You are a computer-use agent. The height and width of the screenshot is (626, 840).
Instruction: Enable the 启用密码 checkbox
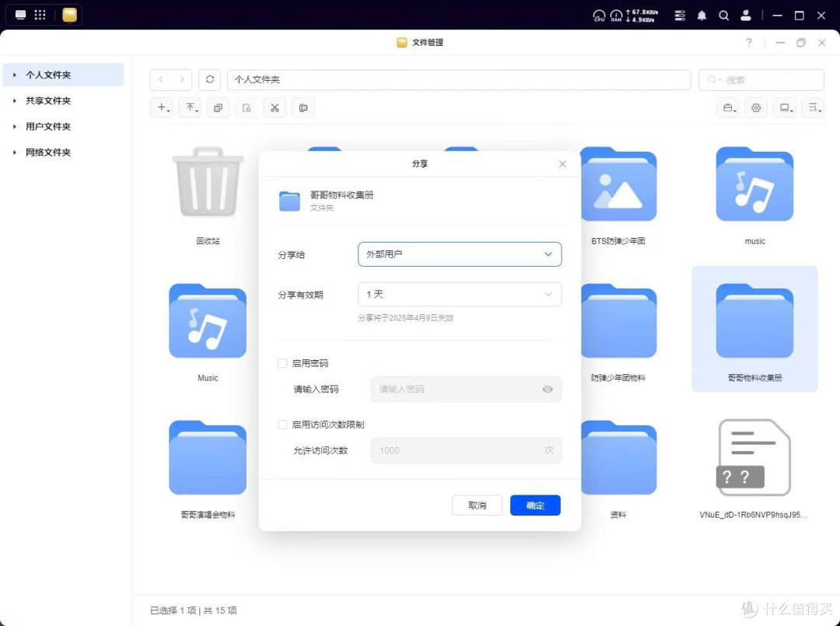[282, 364]
